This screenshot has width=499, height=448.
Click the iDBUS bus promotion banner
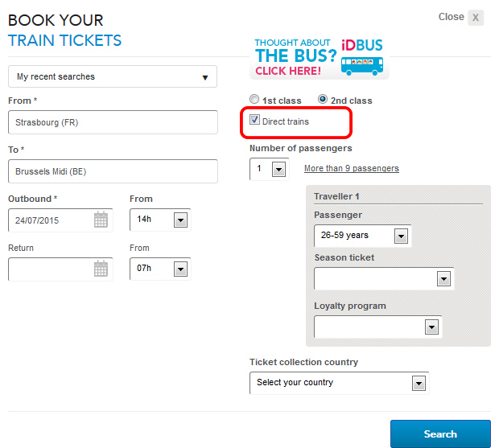(x=320, y=58)
